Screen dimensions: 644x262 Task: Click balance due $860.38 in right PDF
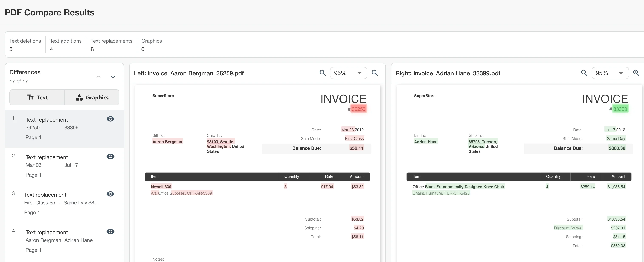click(x=617, y=148)
